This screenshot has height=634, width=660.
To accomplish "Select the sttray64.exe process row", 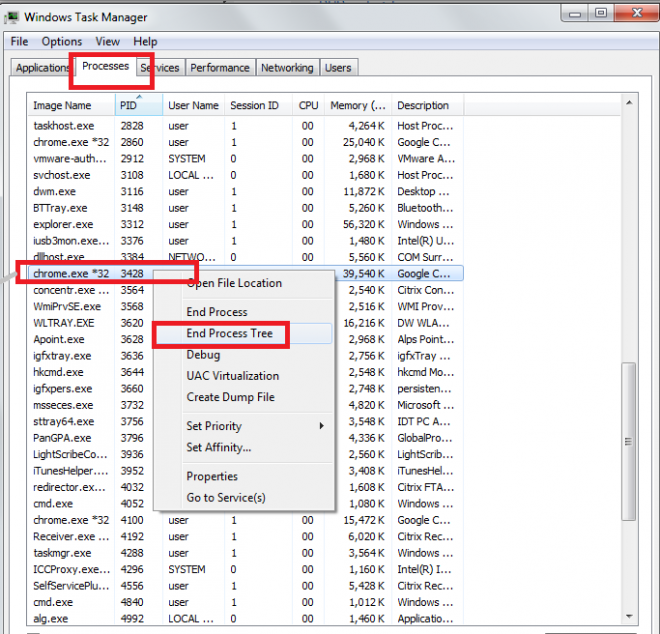I will click(x=246, y=421).
